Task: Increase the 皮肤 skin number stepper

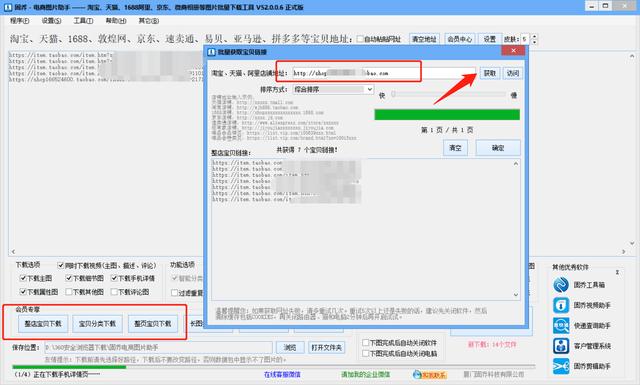Action: click(534, 36)
